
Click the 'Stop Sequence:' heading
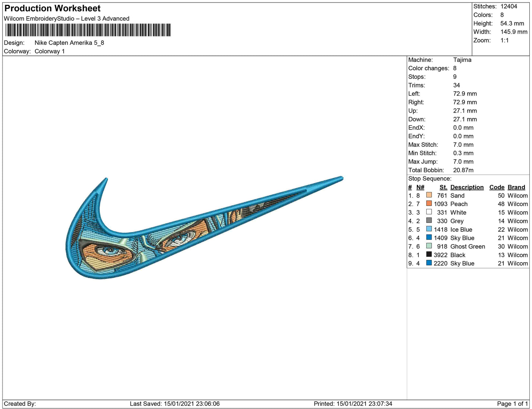pos(430,178)
